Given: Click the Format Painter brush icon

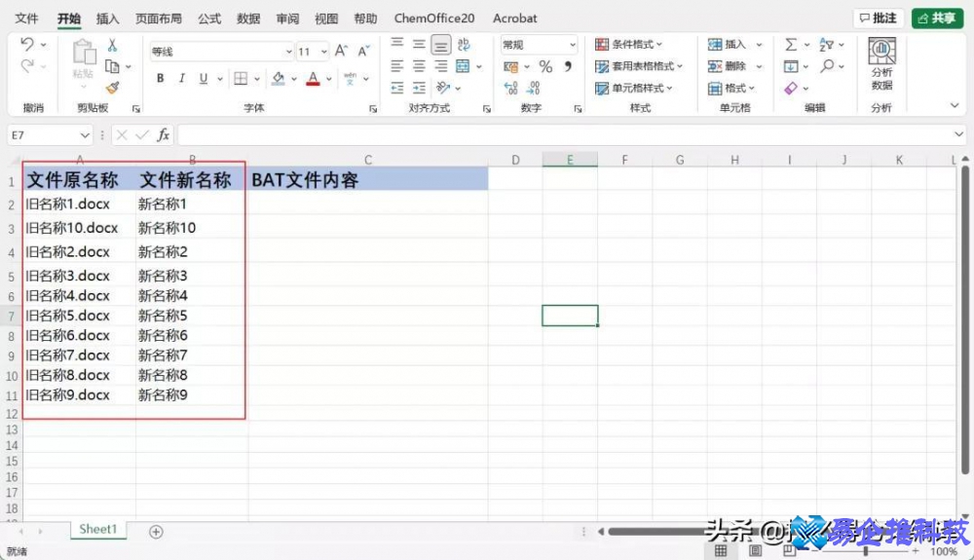Looking at the screenshot, I should (x=112, y=88).
